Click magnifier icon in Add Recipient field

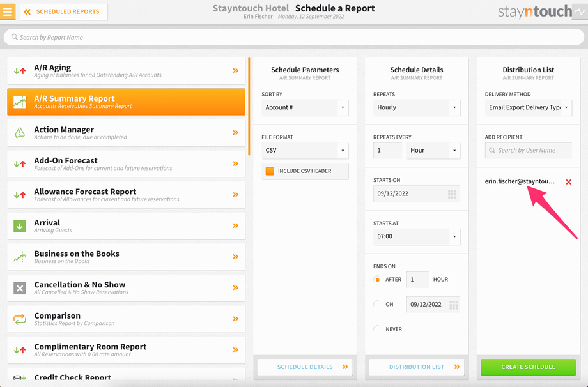click(492, 150)
